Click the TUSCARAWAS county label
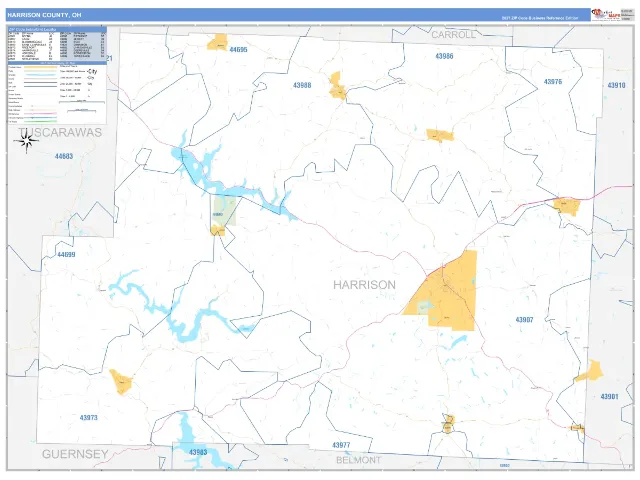This screenshot has height=480, width=640. coord(60,133)
